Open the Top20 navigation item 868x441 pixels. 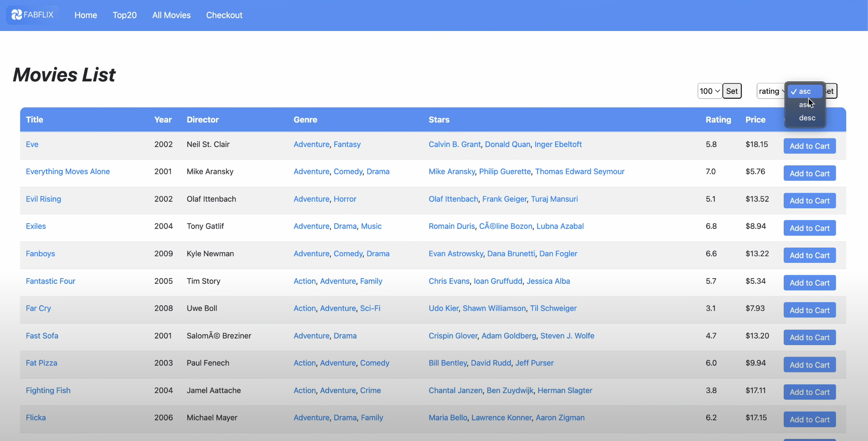(124, 15)
